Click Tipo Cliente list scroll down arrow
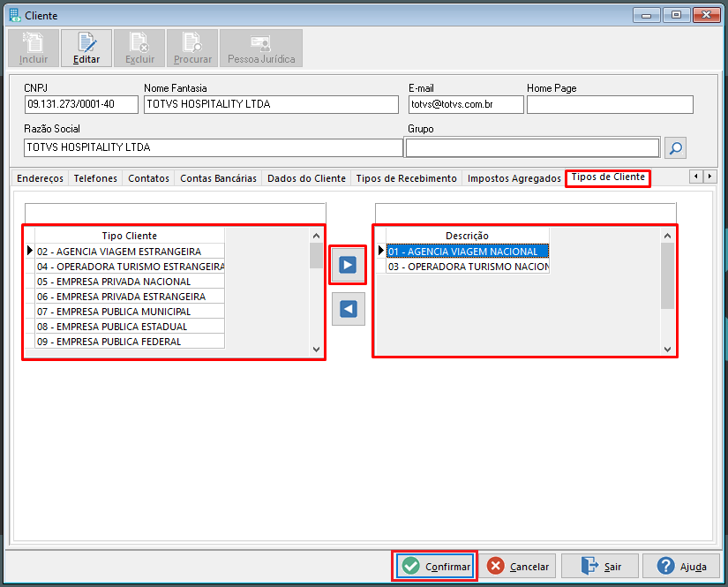 pyautogui.click(x=316, y=350)
